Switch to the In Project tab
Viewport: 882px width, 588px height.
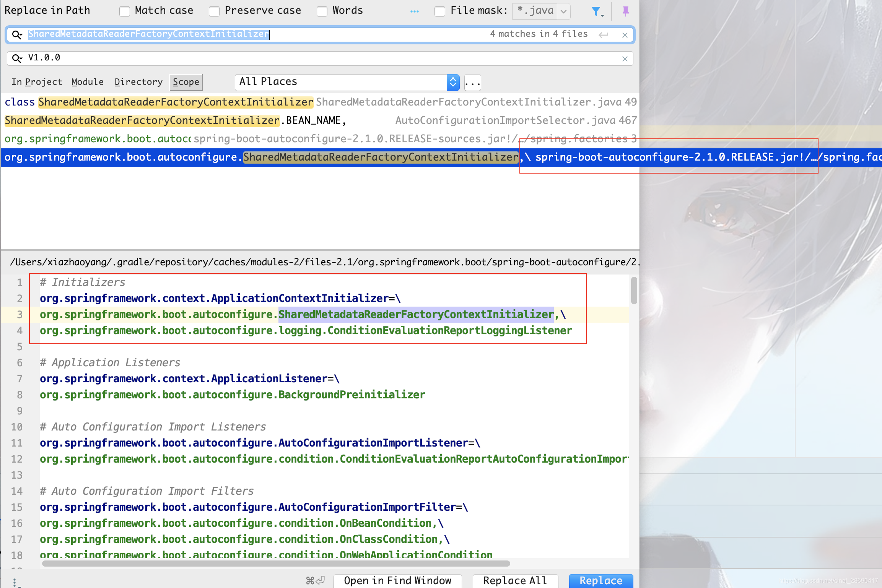tap(37, 82)
